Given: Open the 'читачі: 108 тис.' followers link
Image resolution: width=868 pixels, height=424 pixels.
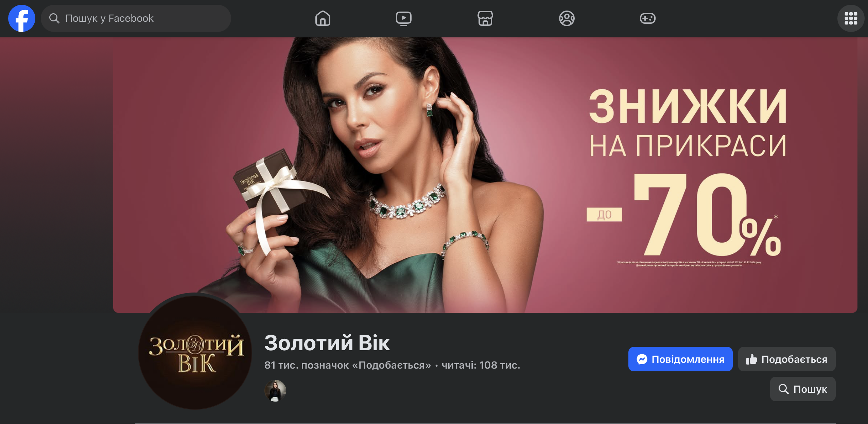Looking at the screenshot, I should coord(481,365).
